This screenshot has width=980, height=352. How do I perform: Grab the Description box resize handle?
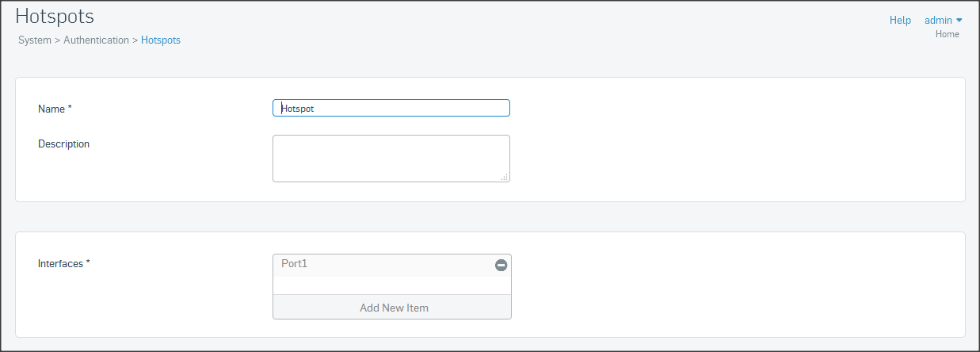(505, 178)
